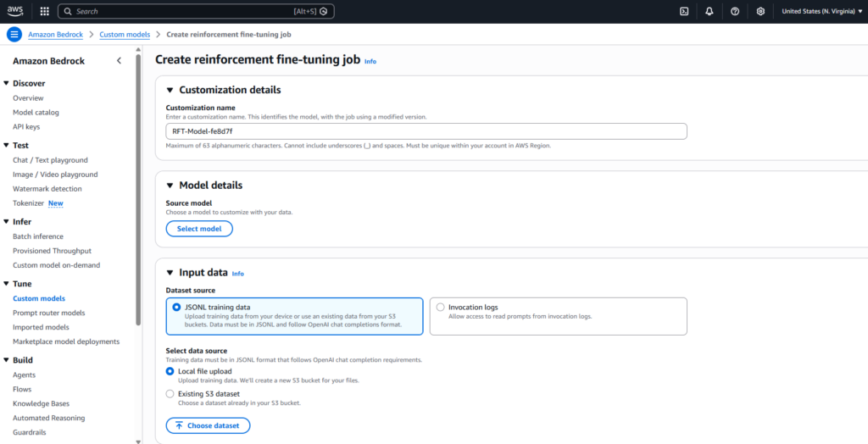The height and width of the screenshot is (444, 868).
Task: Go to Model catalog in sidebar
Action: 36,112
